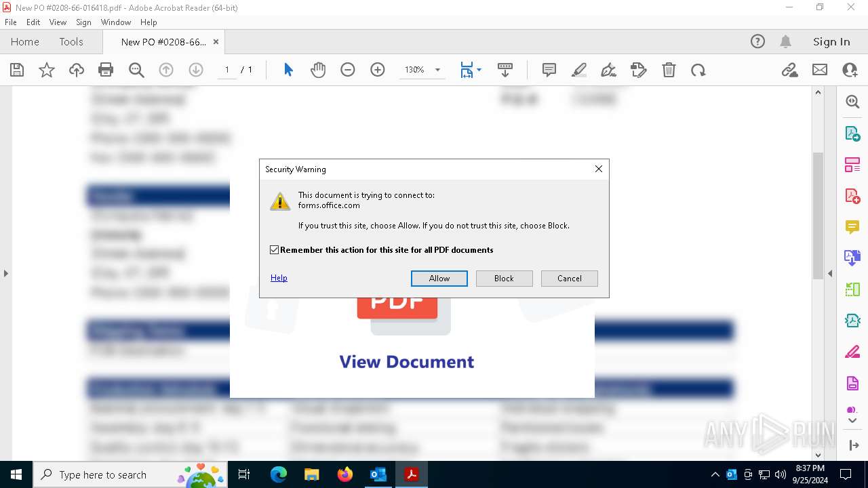Switch to the Tools tab
Viewport: 868px width, 488px height.
71,41
